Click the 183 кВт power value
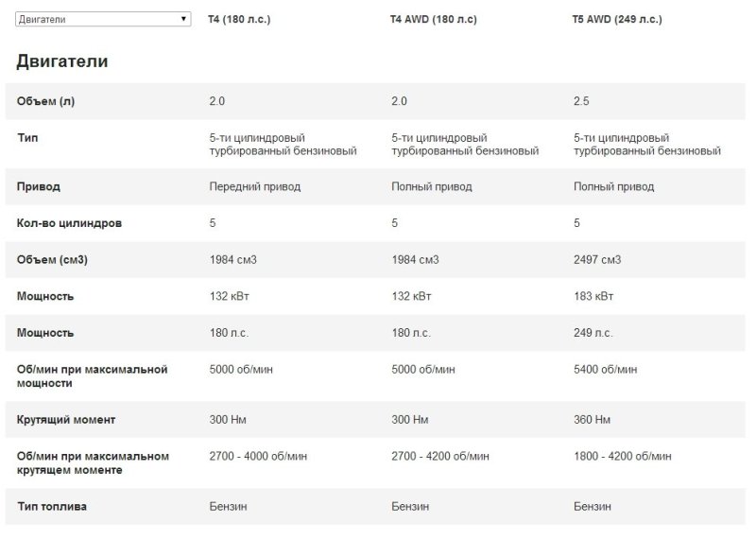756x540 pixels. click(592, 297)
